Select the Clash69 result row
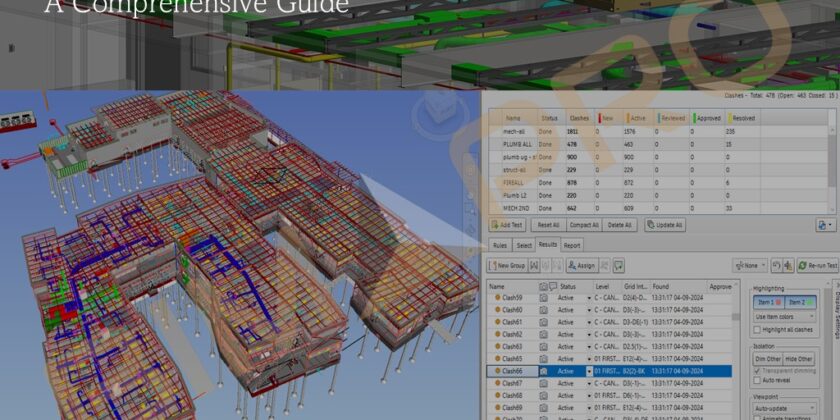Viewport: 840px width, 420px height. (x=609, y=408)
